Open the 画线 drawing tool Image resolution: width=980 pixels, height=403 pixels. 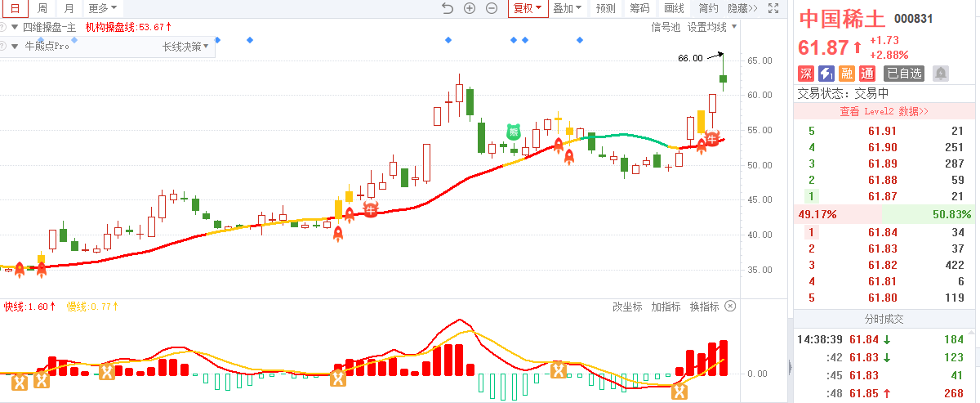point(674,8)
